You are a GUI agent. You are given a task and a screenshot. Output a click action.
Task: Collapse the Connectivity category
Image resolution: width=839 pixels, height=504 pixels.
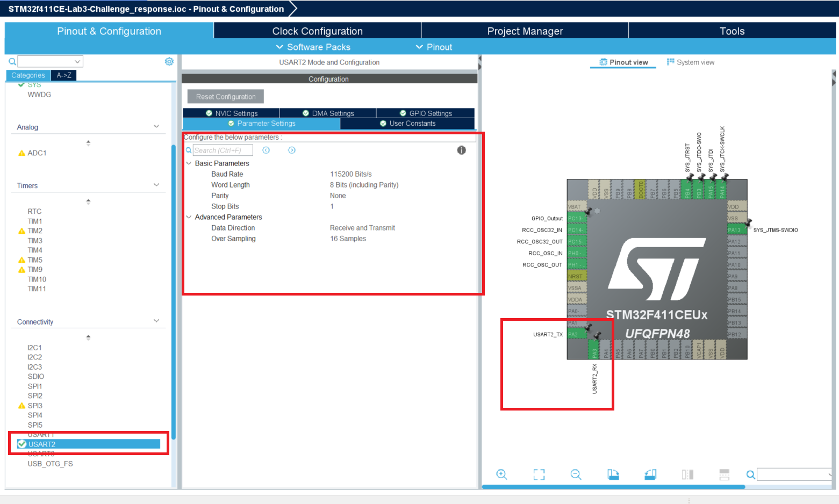pyautogui.click(x=156, y=321)
